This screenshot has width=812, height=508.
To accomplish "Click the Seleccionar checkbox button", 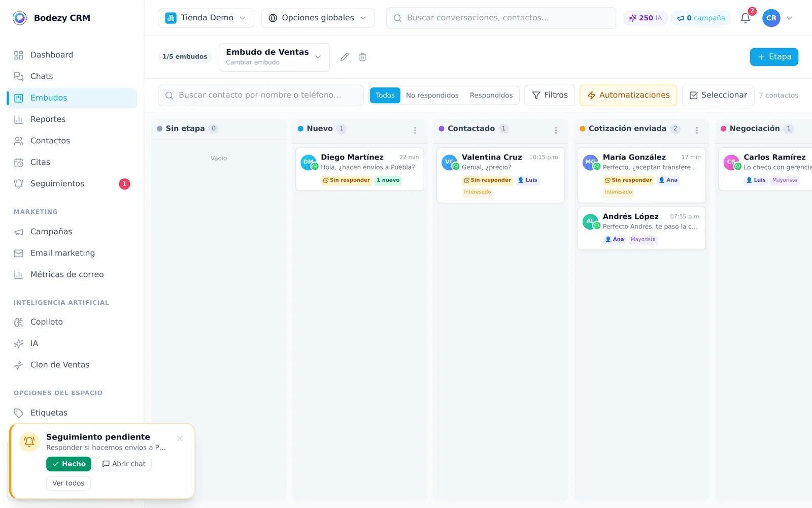I will coord(718,96).
